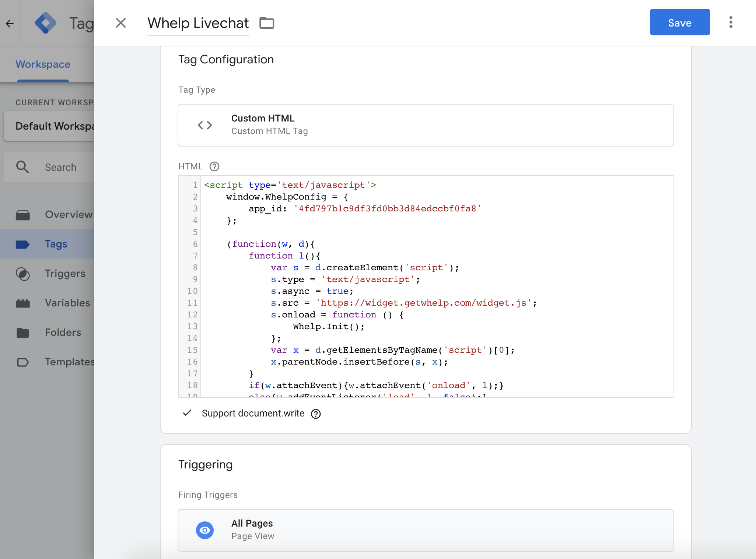Click the Tags label icon
This screenshot has width=756, height=559.
pos(23,245)
